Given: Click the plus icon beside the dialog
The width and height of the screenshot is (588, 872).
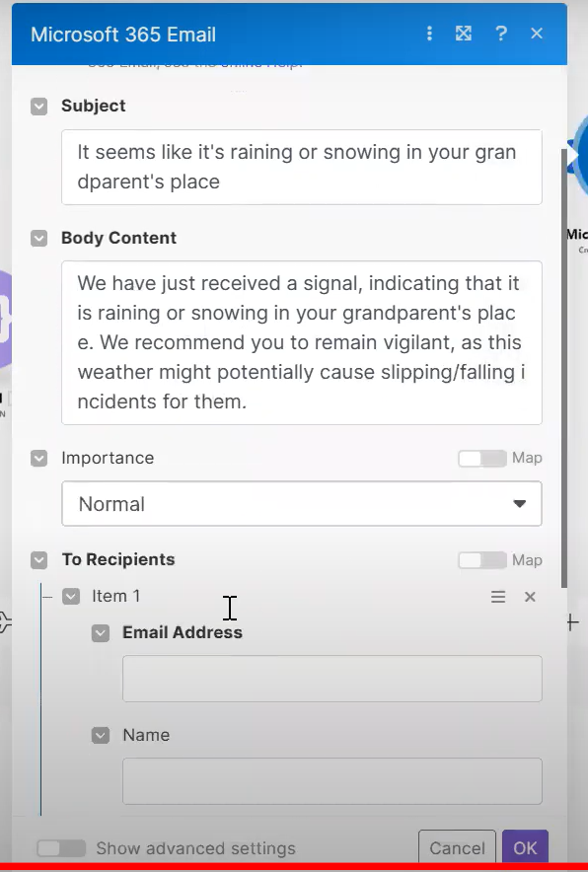Looking at the screenshot, I should [572, 622].
